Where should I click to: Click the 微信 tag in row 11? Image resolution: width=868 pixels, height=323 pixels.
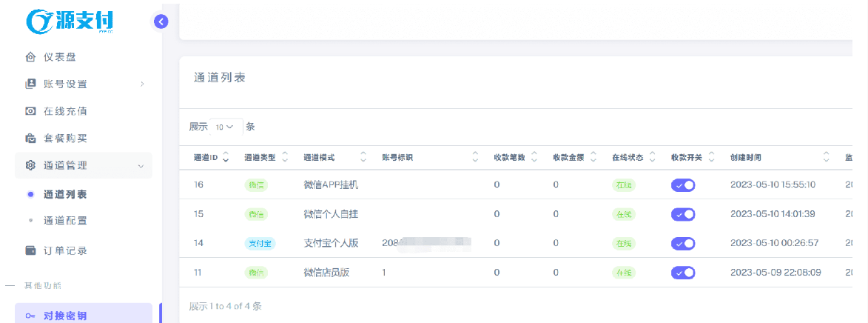(256, 273)
